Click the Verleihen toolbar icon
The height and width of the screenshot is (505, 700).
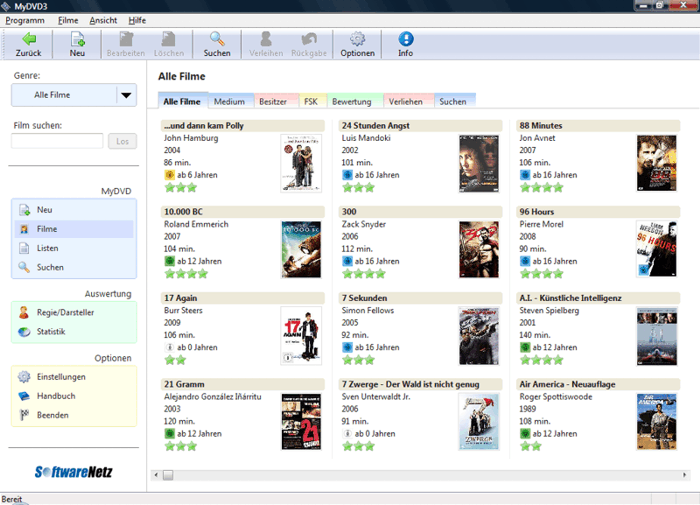pos(266,39)
